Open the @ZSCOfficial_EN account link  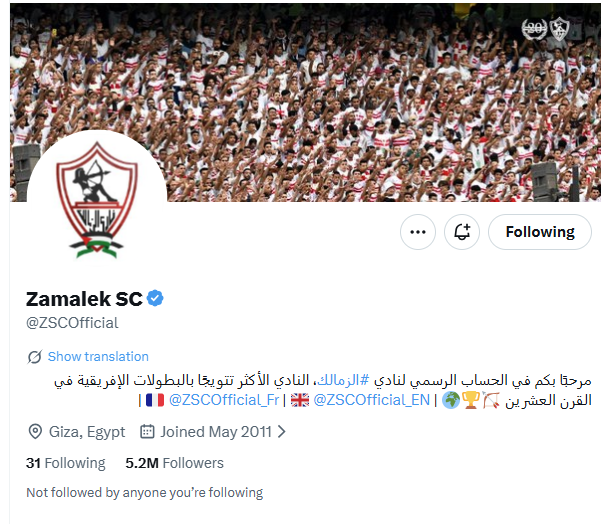pos(371,400)
